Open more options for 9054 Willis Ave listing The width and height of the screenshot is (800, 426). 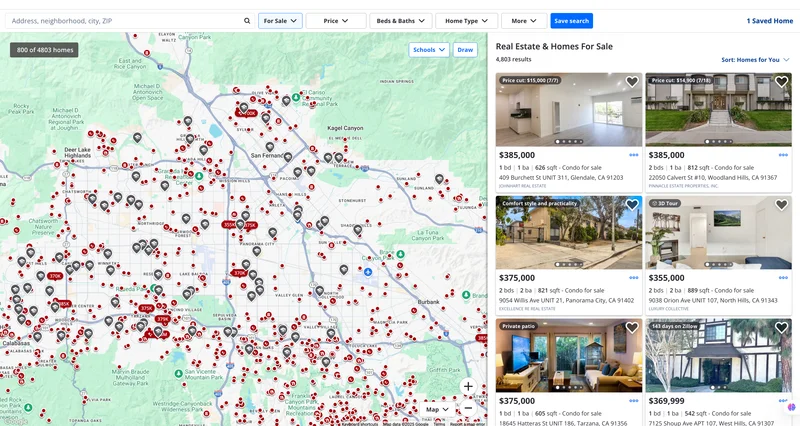(633, 278)
